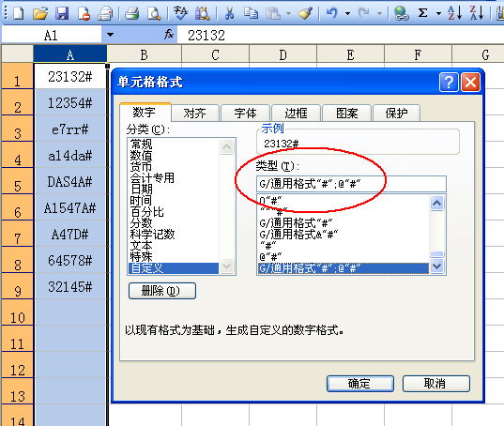The height and width of the screenshot is (426, 504).
Task: Switch to the 对齐 tab
Action: click(x=195, y=114)
